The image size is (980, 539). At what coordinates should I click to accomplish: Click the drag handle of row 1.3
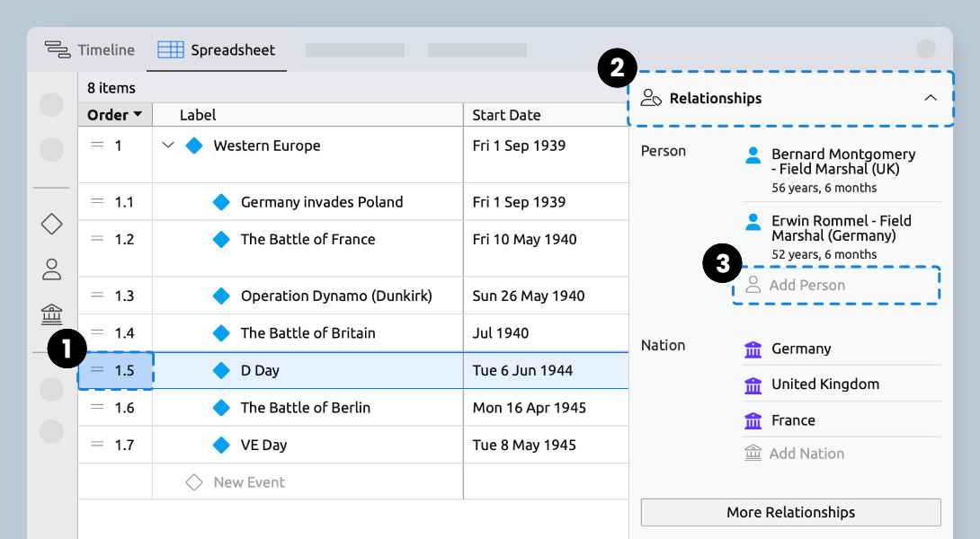click(97, 295)
